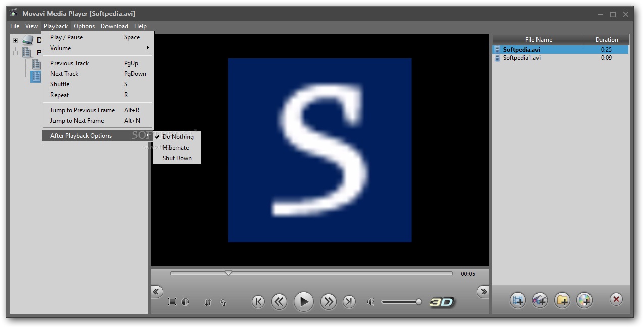Viewport: 644px width, 328px height.
Task: Select Shut Down after playback option
Action: [x=177, y=158]
